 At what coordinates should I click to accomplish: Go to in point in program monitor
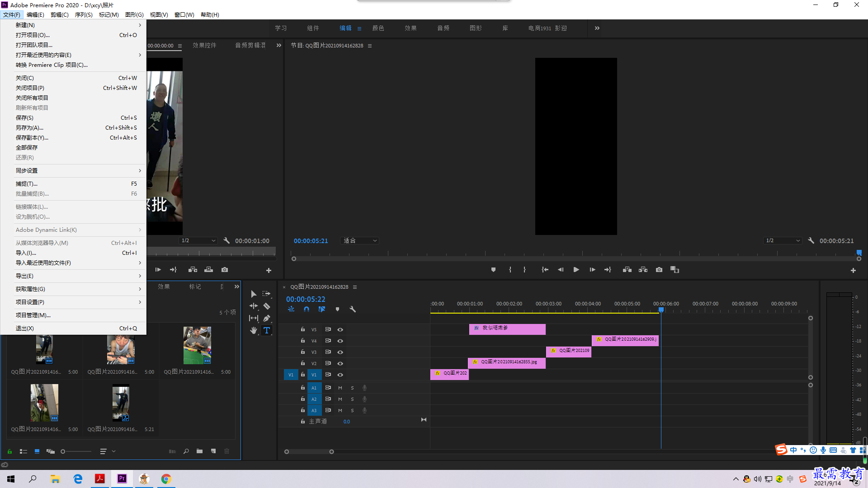tap(545, 270)
